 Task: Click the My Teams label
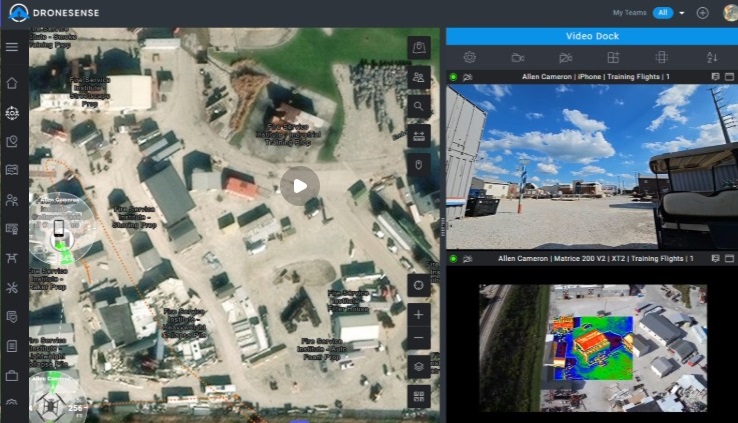point(629,13)
